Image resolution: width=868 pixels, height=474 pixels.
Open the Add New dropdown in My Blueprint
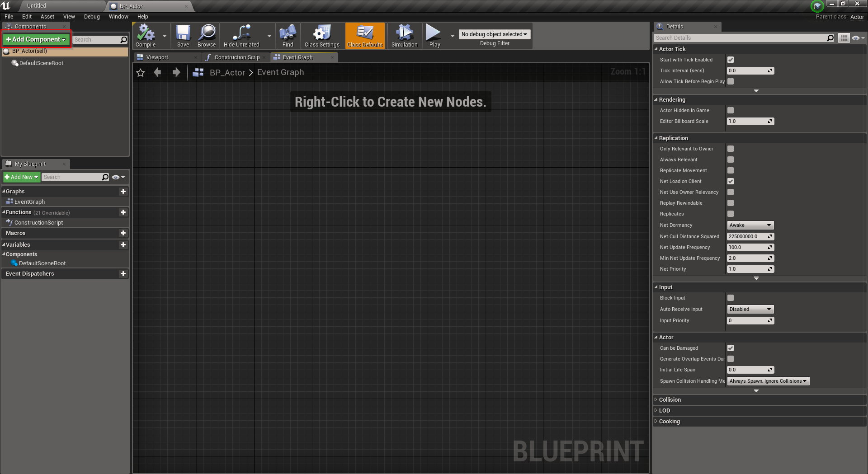[x=21, y=177]
